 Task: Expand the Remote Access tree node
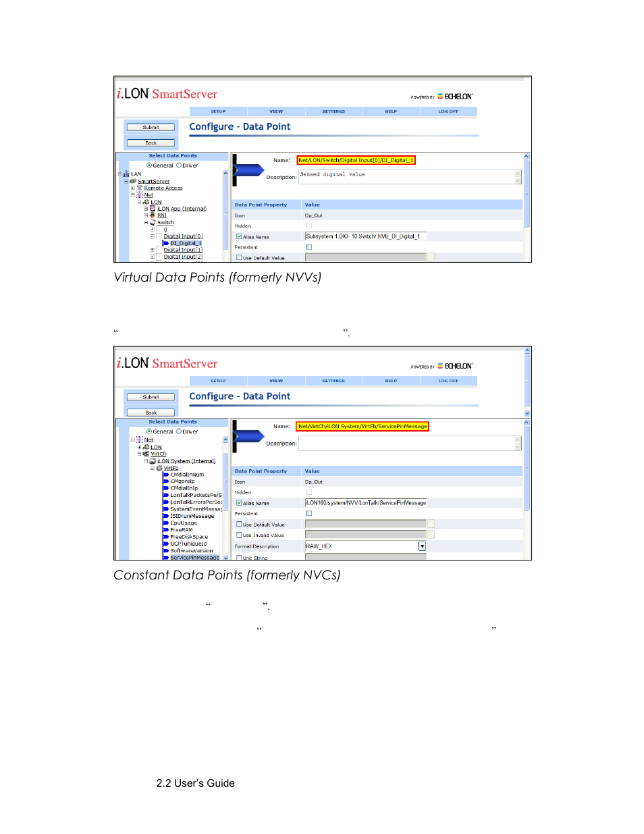(x=132, y=188)
